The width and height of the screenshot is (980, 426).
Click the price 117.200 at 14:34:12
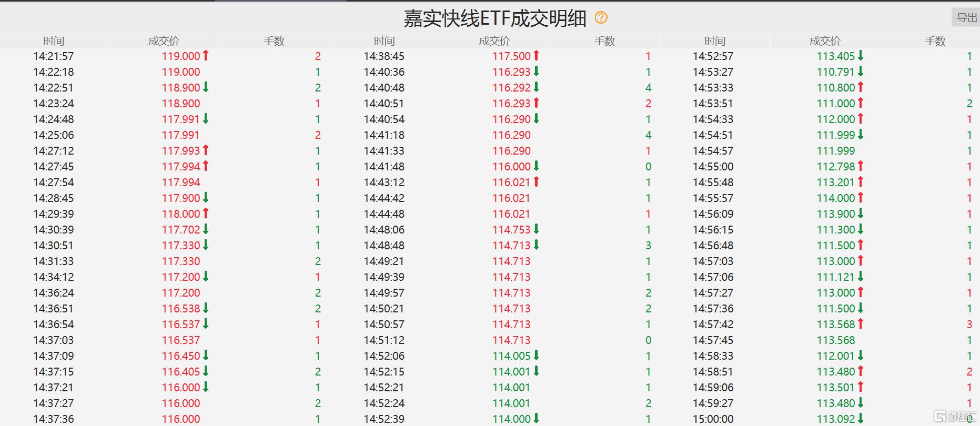(181, 277)
